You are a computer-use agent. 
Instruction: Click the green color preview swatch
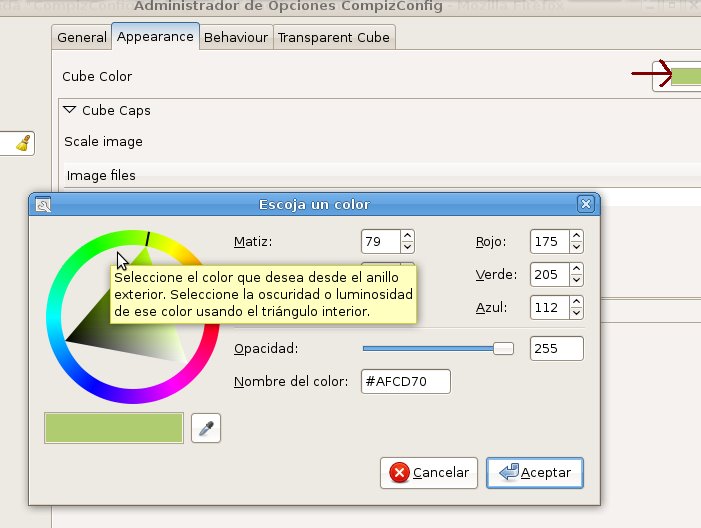(x=114, y=428)
